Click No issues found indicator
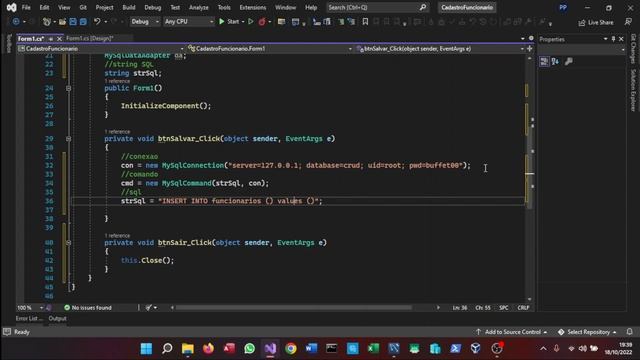The height and width of the screenshot is (360, 640). (x=88, y=307)
